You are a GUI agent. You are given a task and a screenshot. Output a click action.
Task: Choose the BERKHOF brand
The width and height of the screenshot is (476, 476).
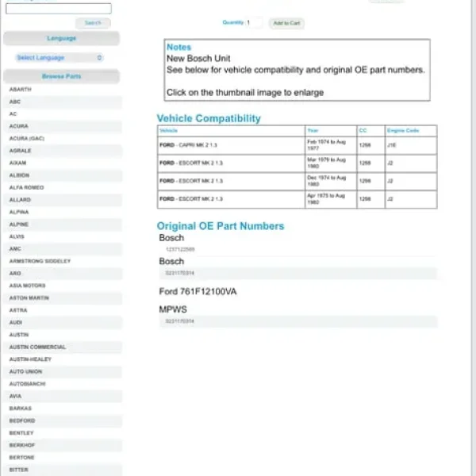tap(22, 445)
